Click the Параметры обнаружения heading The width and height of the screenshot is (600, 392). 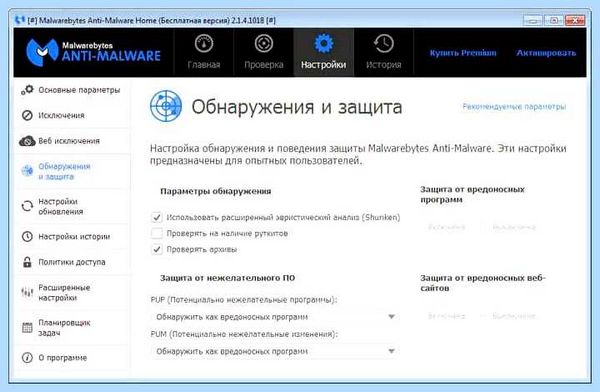(215, 191)
